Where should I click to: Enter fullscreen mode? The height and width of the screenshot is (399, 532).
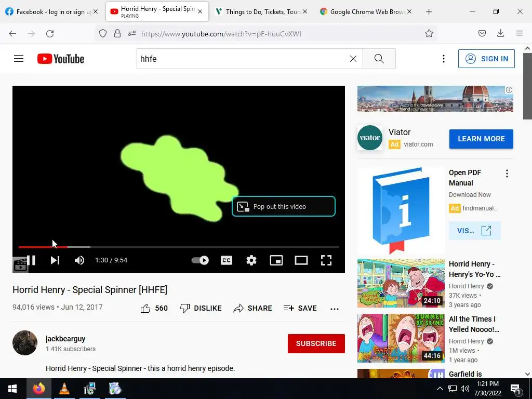coord(326,260)
